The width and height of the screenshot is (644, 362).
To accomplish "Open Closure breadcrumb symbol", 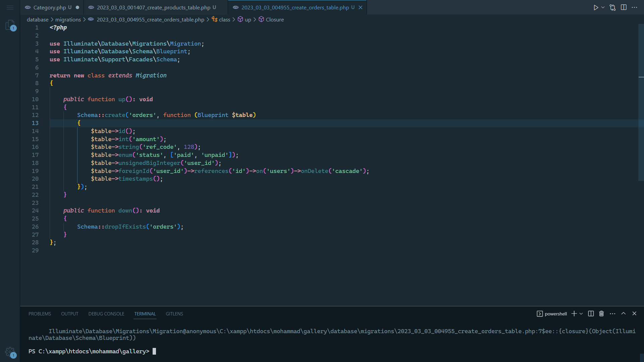I will tap(275, 19).
